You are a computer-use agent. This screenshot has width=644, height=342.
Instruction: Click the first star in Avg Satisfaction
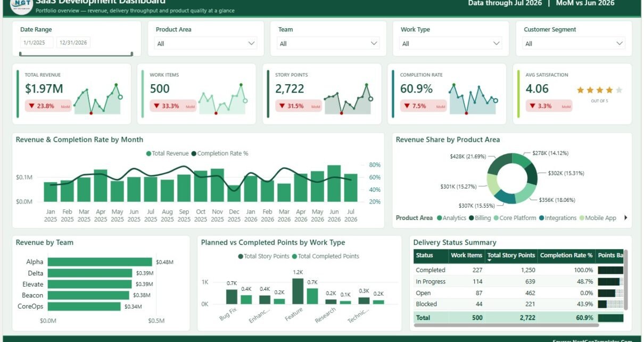pyautogui.click(x=581, y=90)
